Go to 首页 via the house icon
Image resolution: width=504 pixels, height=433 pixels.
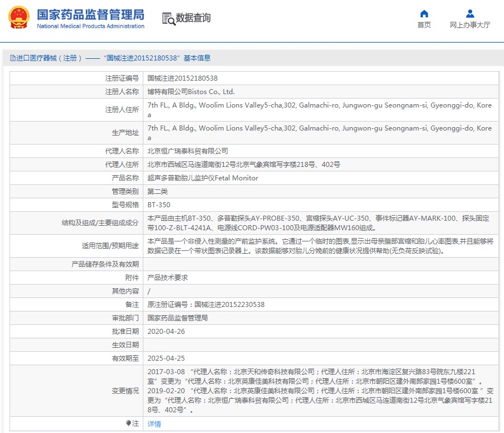click(x=424, y=13)
